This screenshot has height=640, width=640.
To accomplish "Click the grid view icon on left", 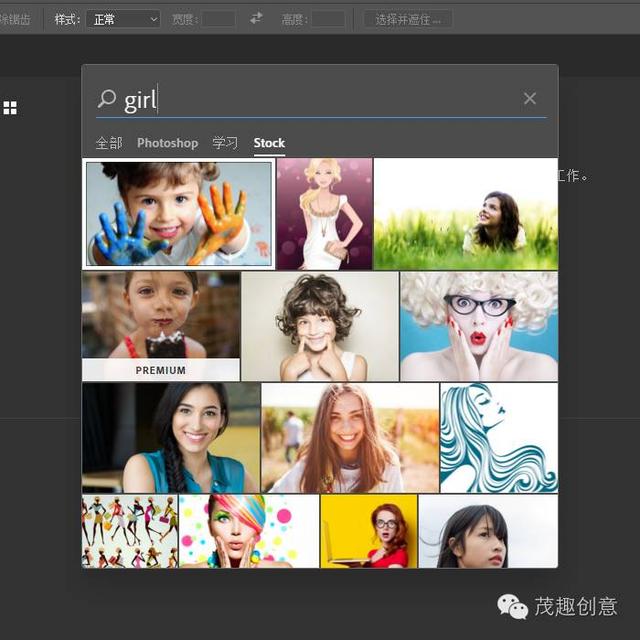I will coord(10,108).
